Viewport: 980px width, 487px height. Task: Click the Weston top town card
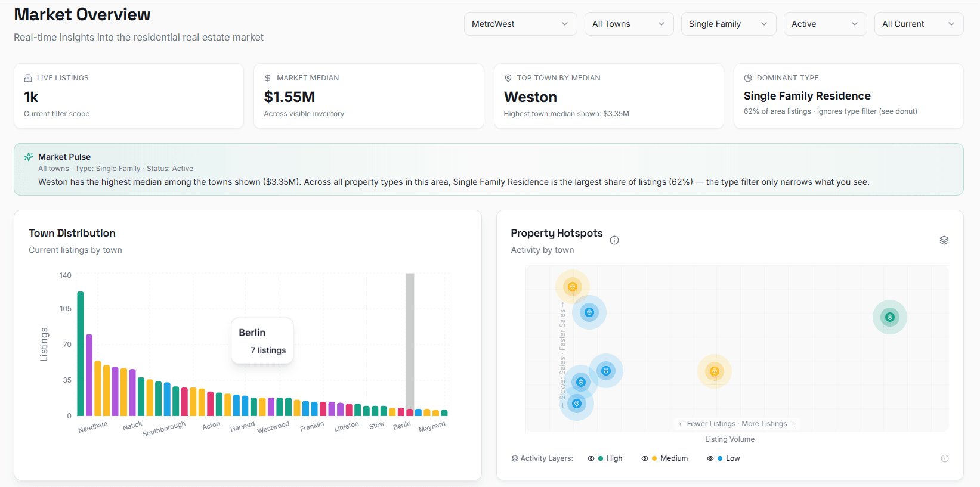tap(608, 96)
